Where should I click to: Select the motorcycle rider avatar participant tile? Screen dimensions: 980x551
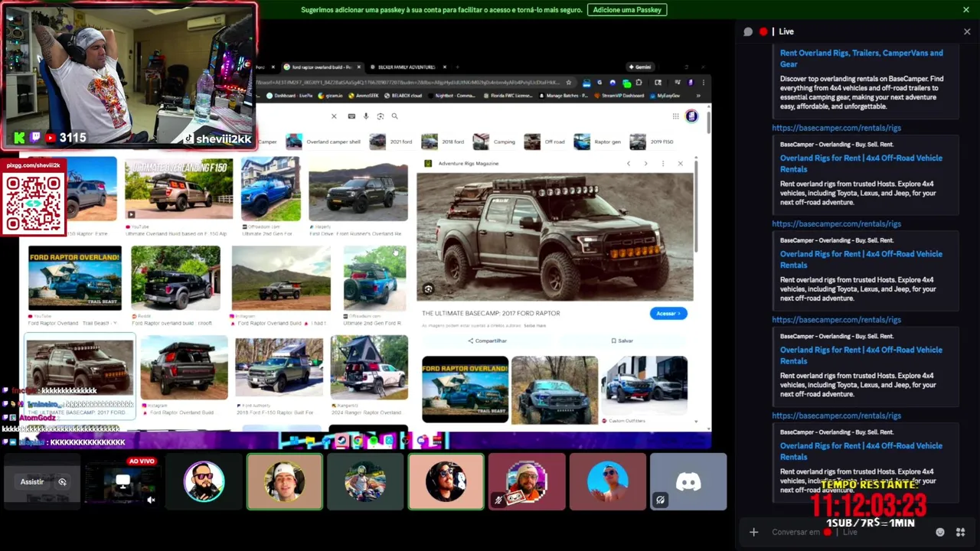pos(365,481)
